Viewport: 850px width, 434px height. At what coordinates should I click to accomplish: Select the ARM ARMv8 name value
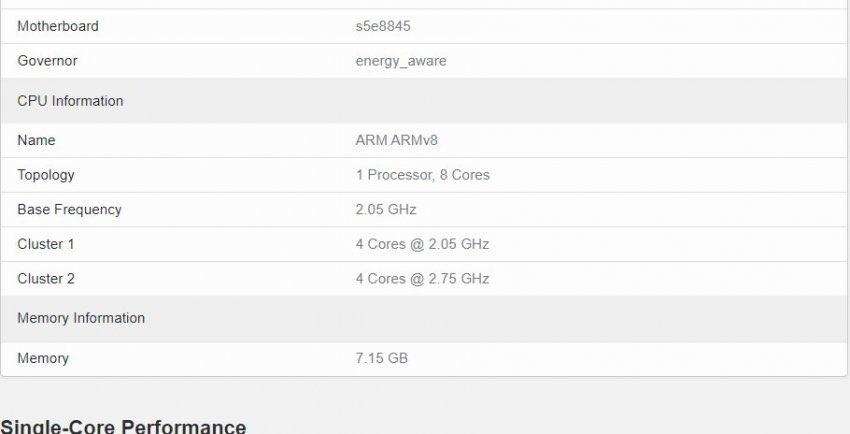tap(396, 140)
